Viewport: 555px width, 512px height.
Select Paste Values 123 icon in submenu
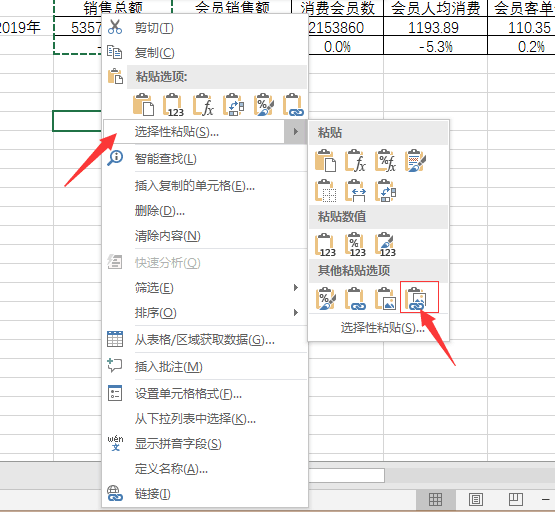[325, 245]
